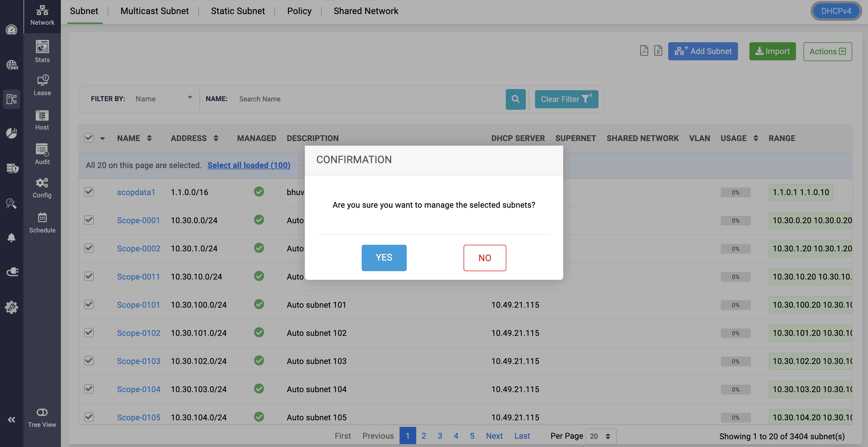This screenshot has height=447, width=868.
Task: Open the dashboard gauge icon in the sidebar
Action: (11, 30)
